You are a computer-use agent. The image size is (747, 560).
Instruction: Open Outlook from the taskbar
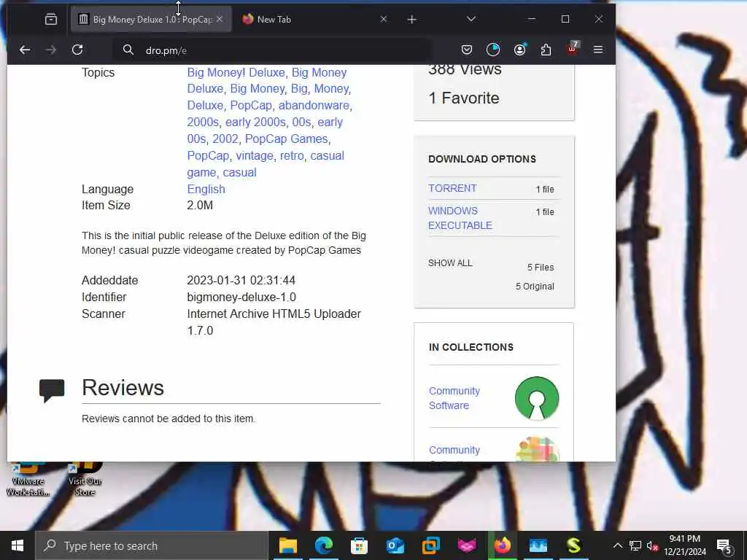click(x=395, y=545)
